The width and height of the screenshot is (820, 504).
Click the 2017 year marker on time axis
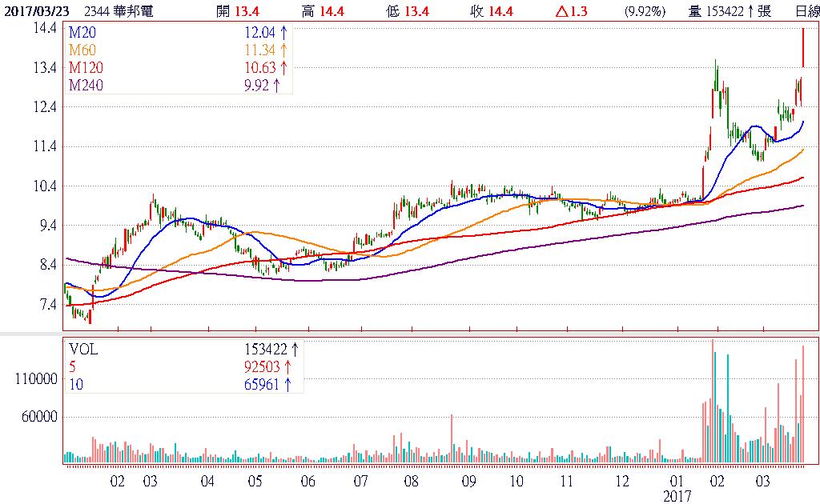click(x=678, y=496)
